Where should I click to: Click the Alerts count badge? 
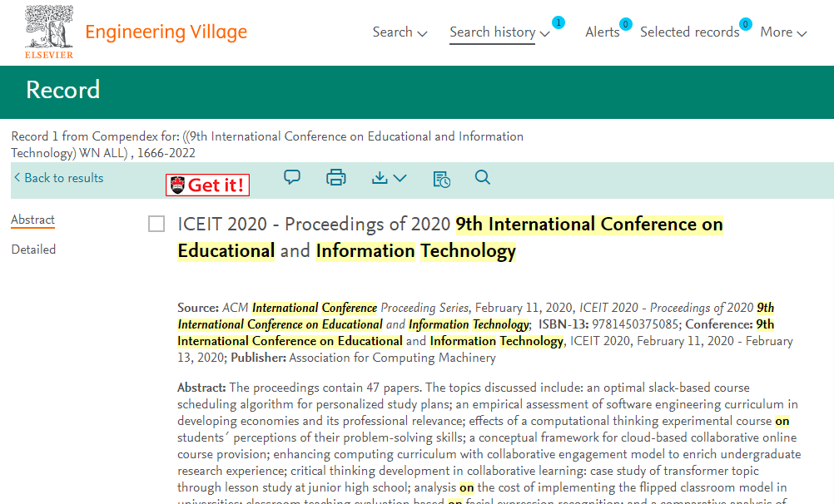[626, 24]
